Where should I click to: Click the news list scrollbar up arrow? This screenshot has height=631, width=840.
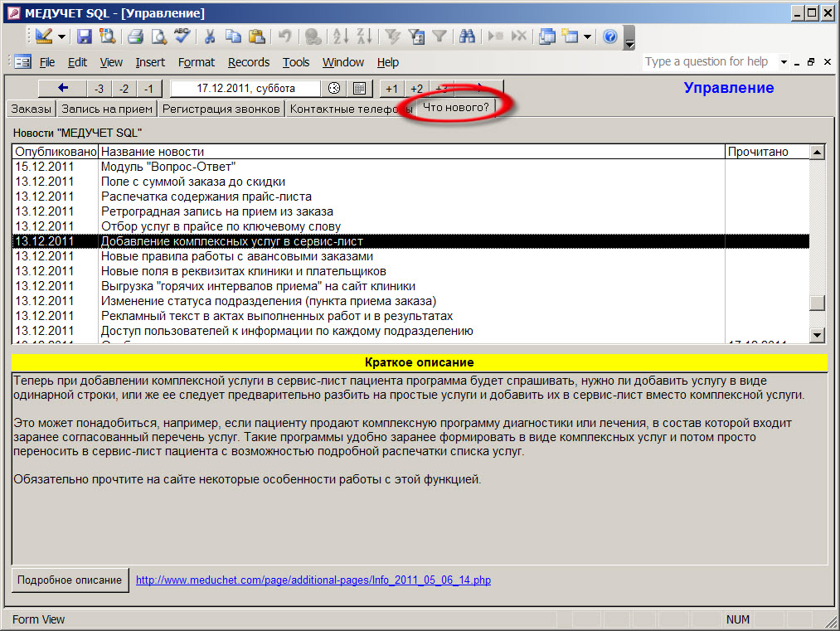pos(817,152)
